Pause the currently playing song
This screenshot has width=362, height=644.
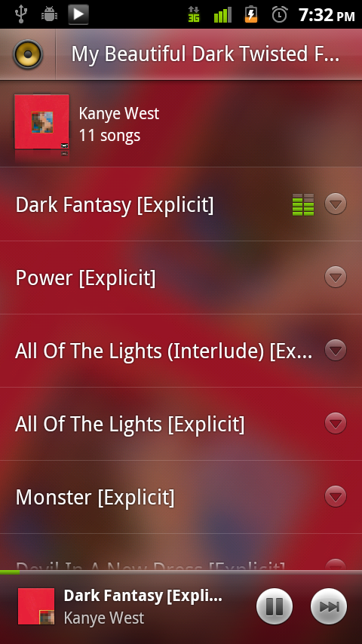(x=274, y=606)
